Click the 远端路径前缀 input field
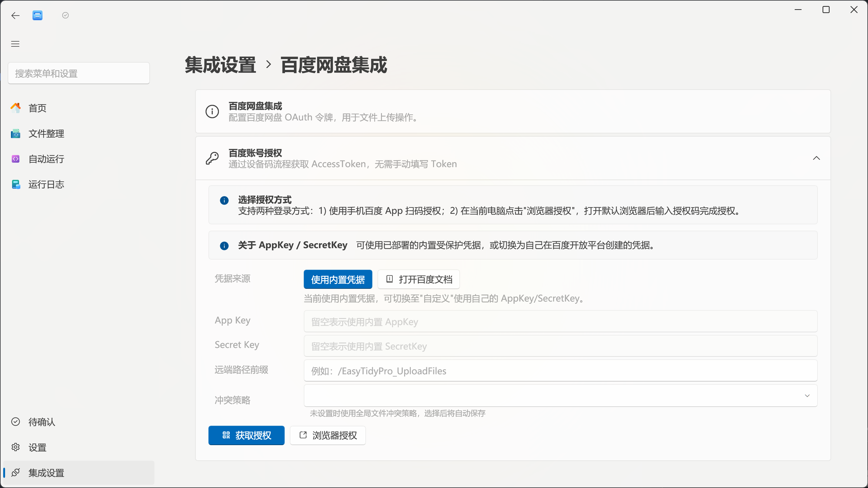The width and height of the screenshot is (868, 488). [x=560, y=371]
